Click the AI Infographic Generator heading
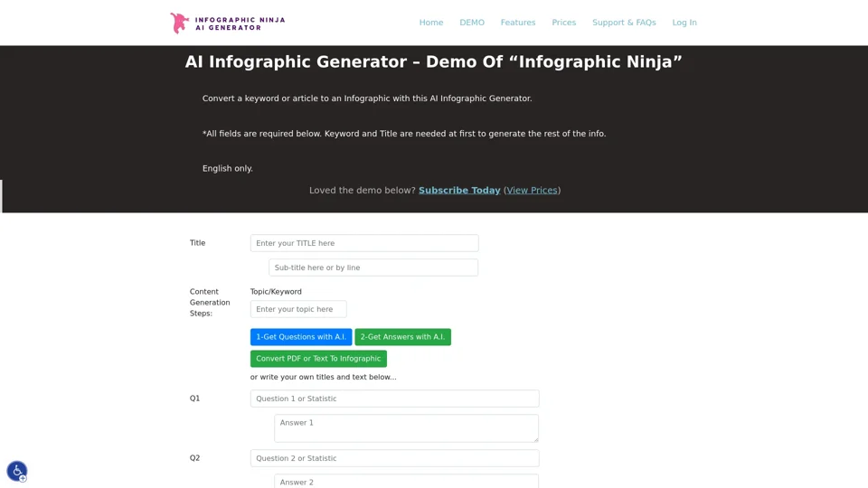 (433, 62)
